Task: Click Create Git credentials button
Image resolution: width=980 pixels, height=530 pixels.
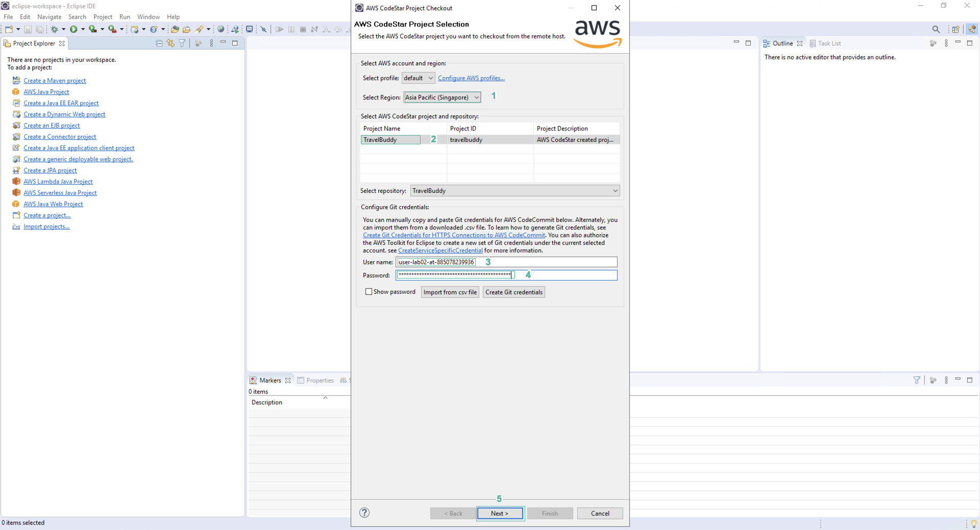Action: [514, 292]
